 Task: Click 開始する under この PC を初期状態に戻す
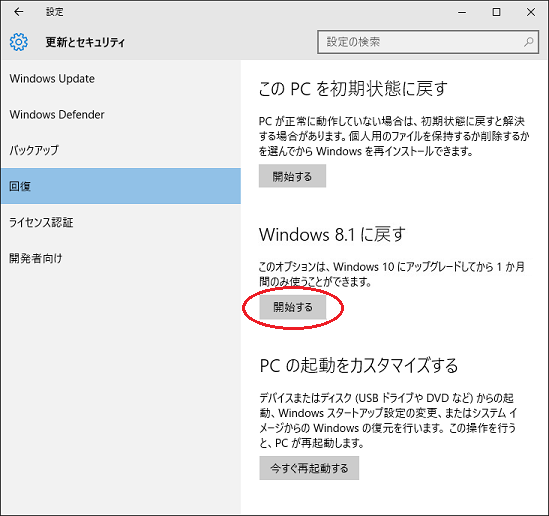point(292,176)
